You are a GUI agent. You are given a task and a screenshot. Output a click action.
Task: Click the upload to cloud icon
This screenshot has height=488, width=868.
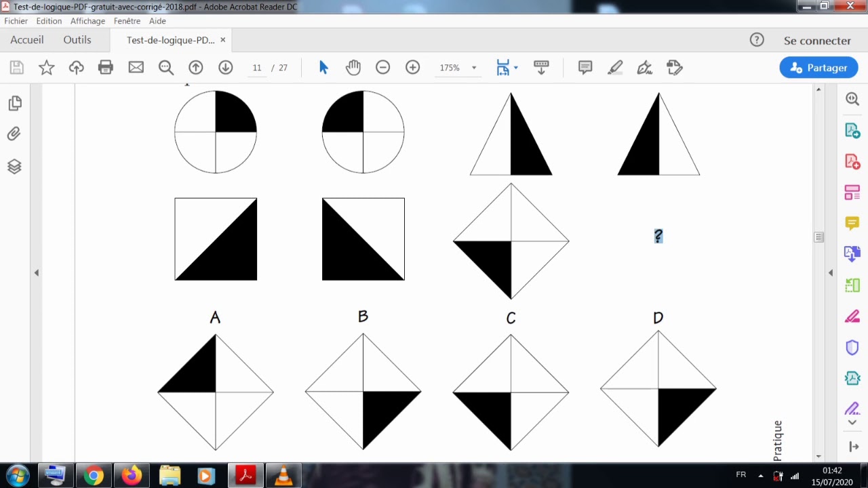pyautogui.click(x=77, y=68)
